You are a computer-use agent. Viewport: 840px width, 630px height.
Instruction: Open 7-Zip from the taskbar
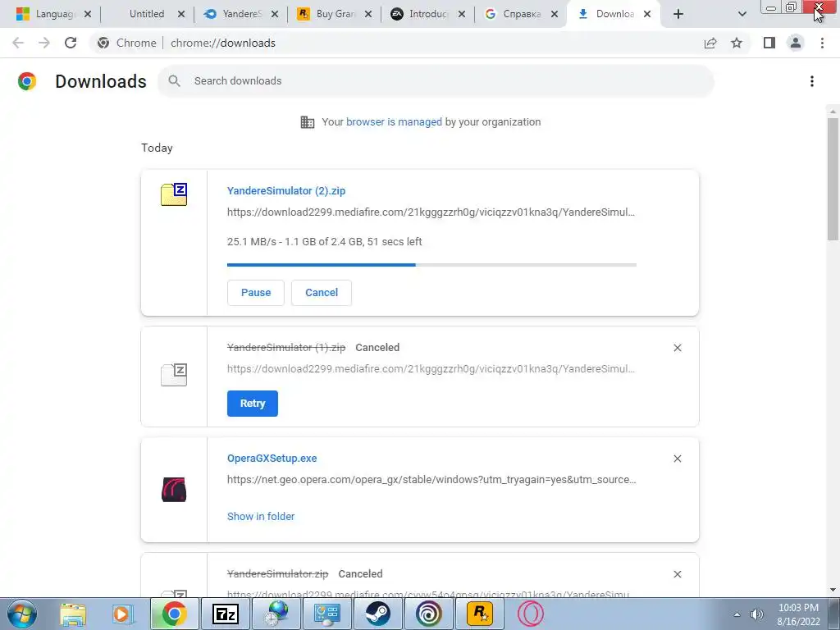click(225, 614)
